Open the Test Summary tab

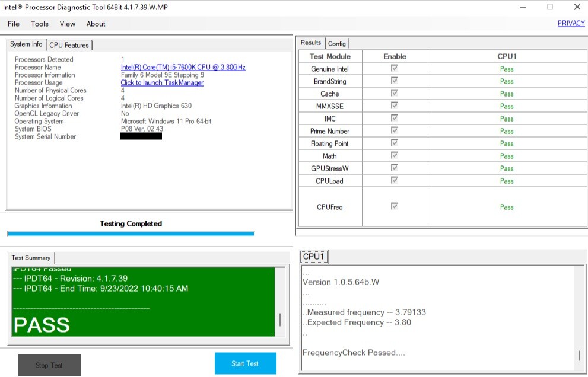pyautogui.click(x=31, y=258)
